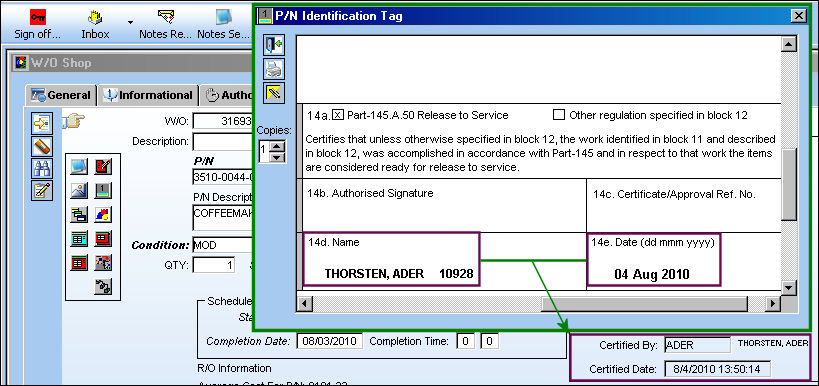The image size is (819, 386).
Task: Click the landscape picture icon
Action: click(79, 191)
